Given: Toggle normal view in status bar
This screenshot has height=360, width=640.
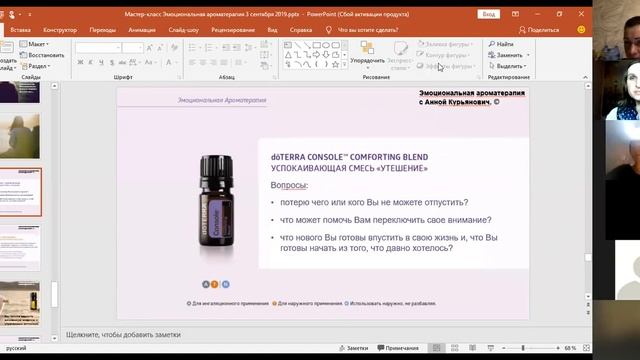Looking at the screenshot, I should click(x=436, y=348).
